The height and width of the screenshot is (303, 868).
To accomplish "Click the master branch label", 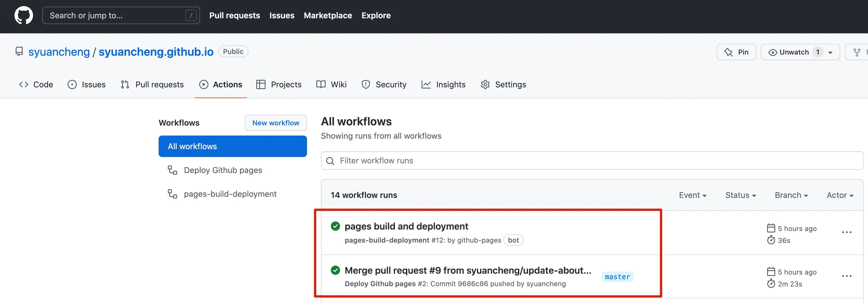I will point(617,277).
